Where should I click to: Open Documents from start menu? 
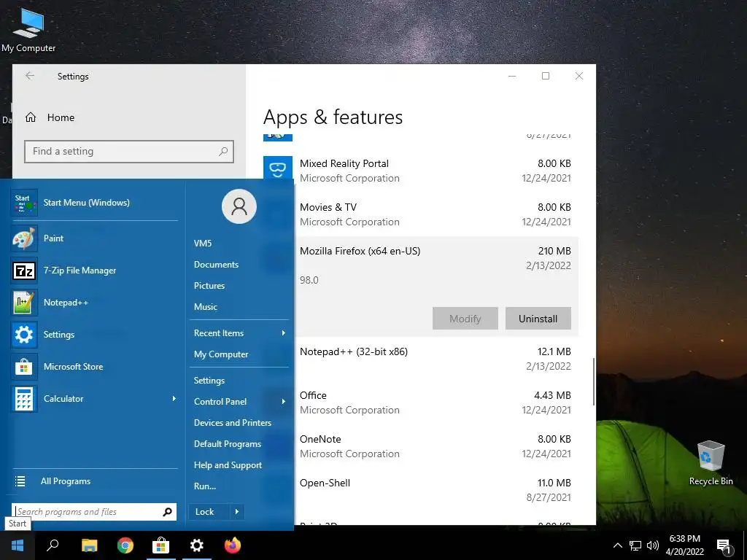click(x=216, y=264)
